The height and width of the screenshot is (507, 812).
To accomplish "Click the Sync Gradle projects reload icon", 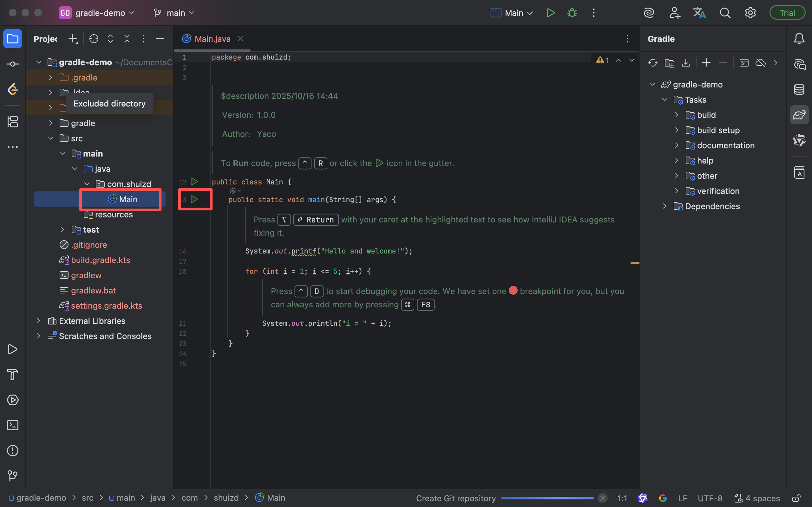I will click(653, 63).
